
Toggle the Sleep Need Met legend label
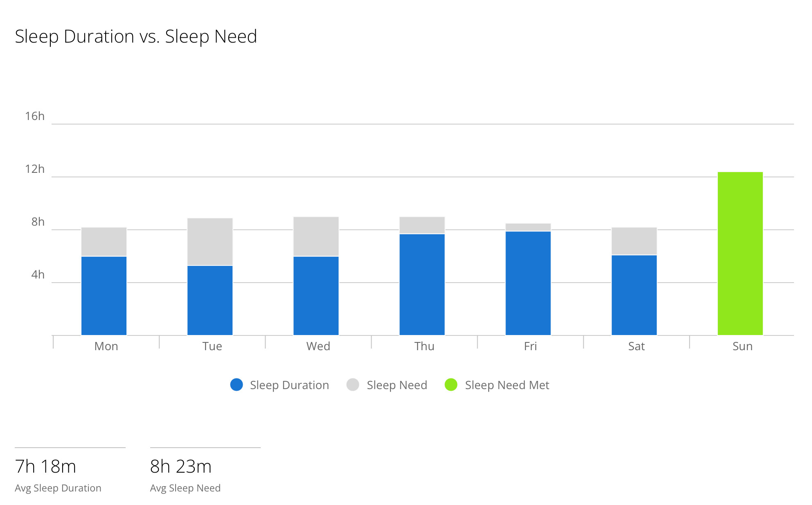tap(507, 385)
